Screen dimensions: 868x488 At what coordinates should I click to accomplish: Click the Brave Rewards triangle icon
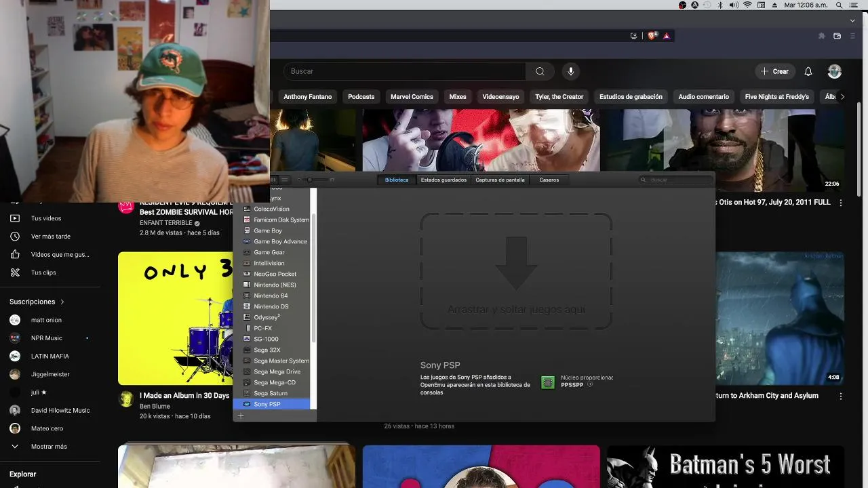(667, 36)
